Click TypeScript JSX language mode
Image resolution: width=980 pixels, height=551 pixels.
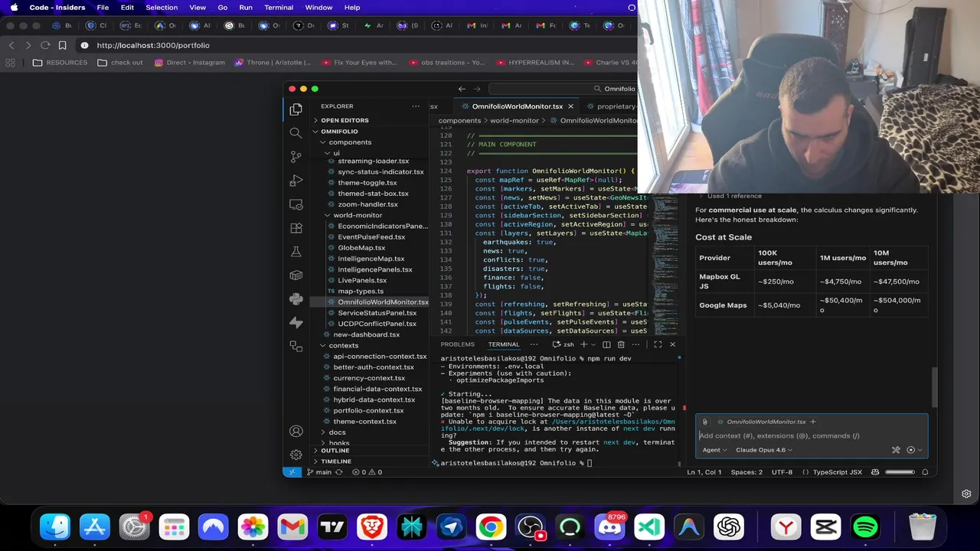pos(838,472)
